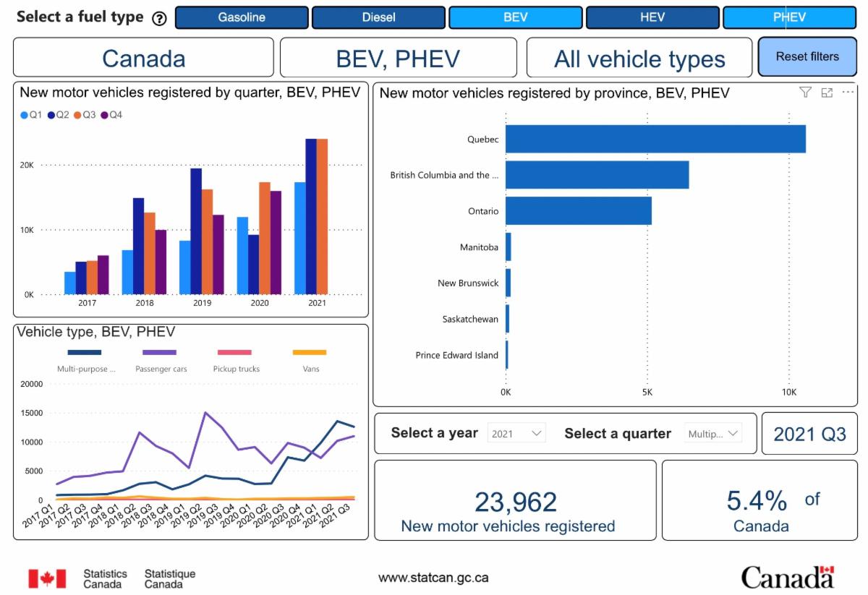This screenshot has width=868, height=595.
Task: Open the www.statcan.gc.ca link
Action: tap(433, 578)
